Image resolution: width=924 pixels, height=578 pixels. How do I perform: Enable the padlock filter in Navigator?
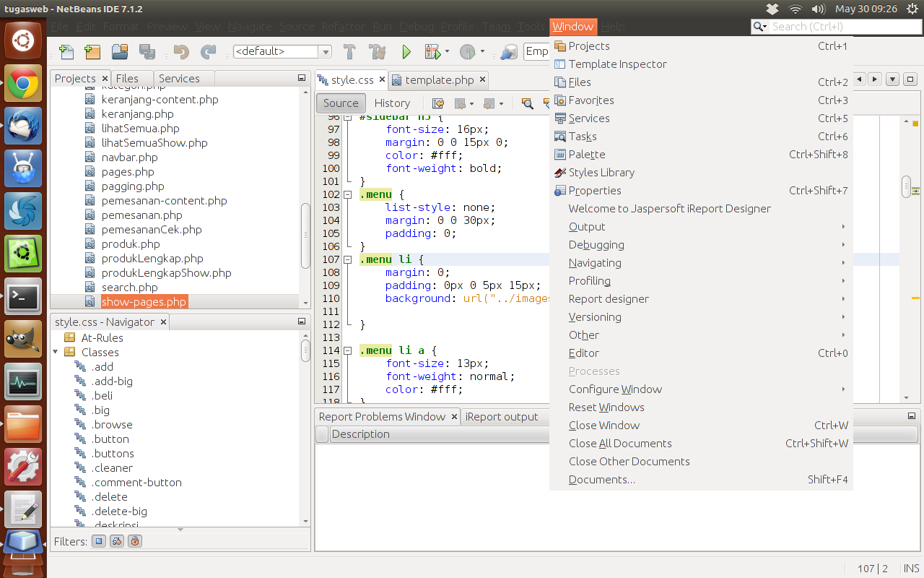(134, 540)
